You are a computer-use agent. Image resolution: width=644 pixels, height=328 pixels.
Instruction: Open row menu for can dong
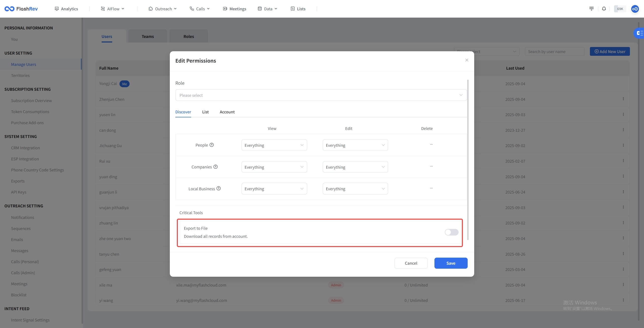[x=623, y=130]
